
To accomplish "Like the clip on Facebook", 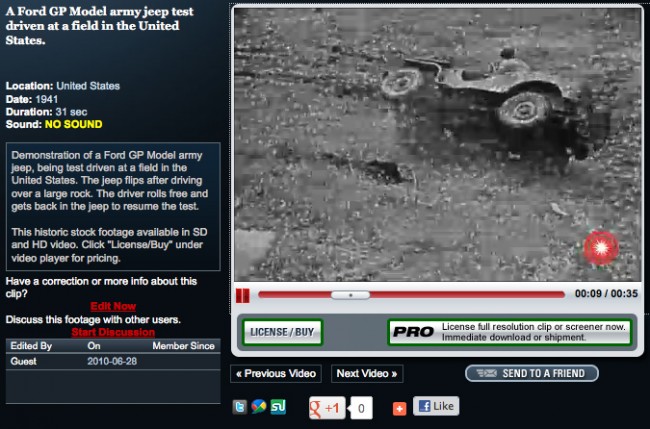I will pos(435,407).
